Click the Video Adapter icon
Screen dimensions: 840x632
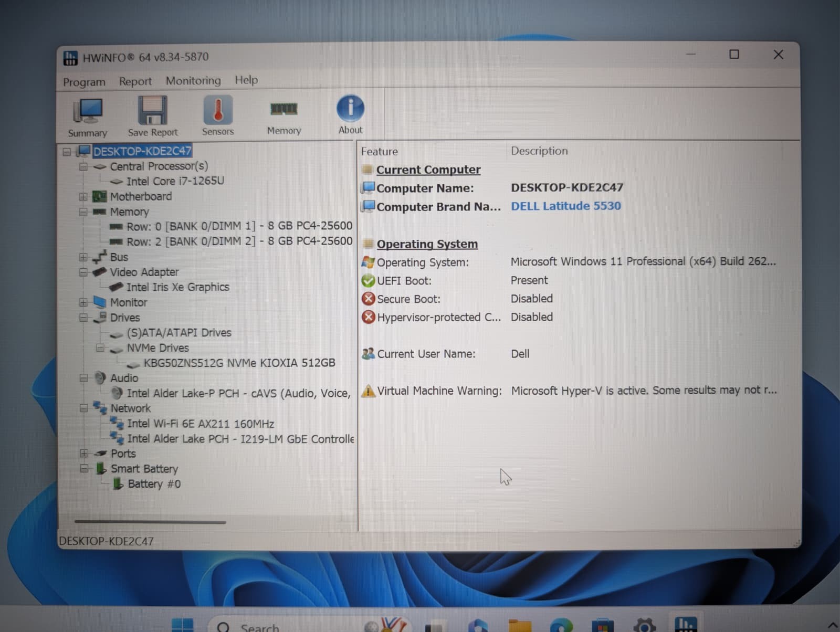100,272
